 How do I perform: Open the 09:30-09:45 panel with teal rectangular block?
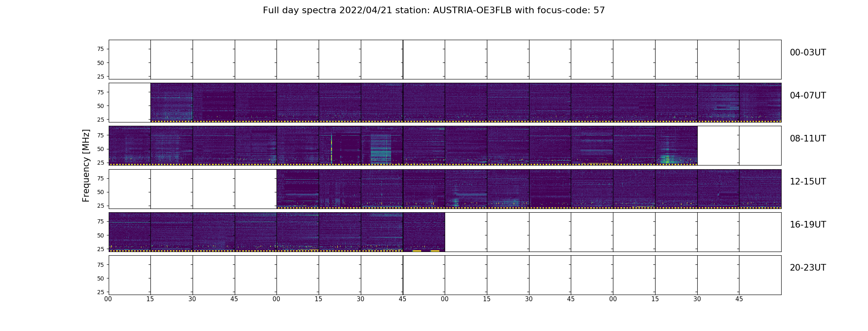pos(382,146)
